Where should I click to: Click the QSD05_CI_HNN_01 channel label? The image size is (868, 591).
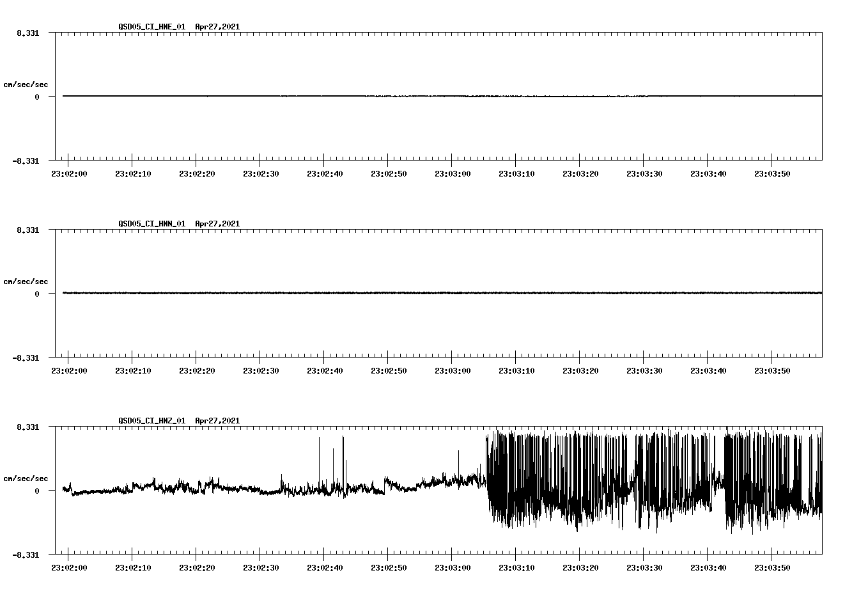(151, 224)
